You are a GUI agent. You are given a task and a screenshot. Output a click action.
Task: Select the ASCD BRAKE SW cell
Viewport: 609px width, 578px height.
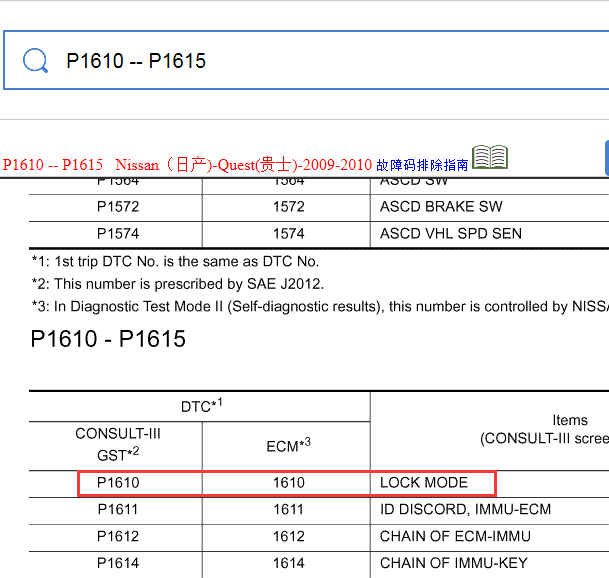coord(441,207)
